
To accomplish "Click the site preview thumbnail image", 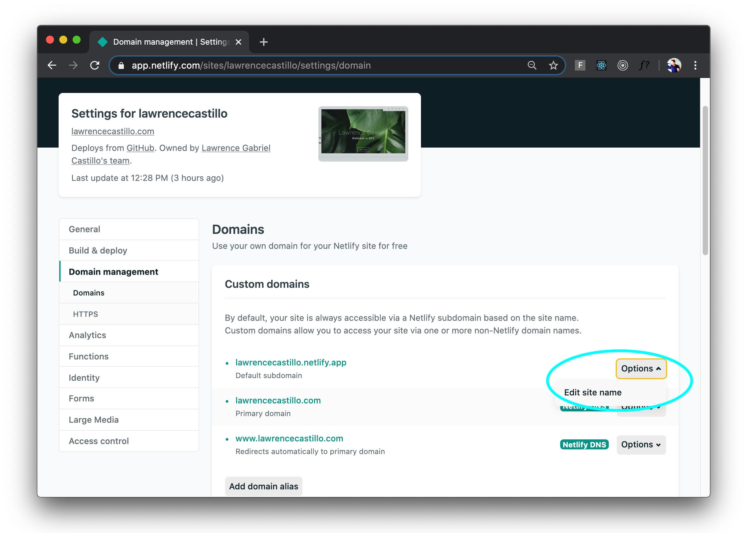I will click(363, 133).
